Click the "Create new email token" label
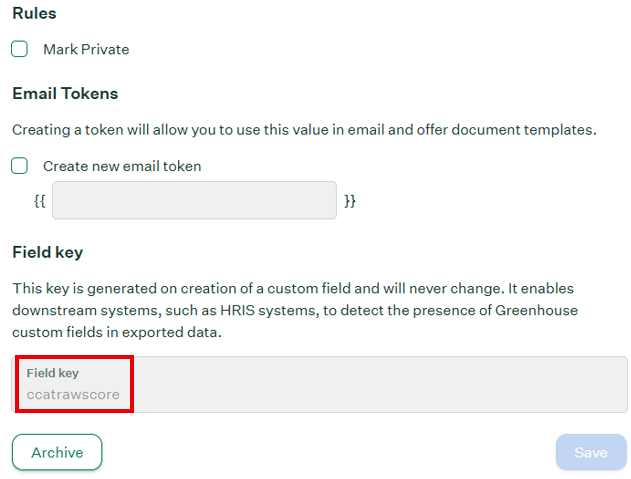The height and width of the screenshot is (479, 631). click(122, 166)
